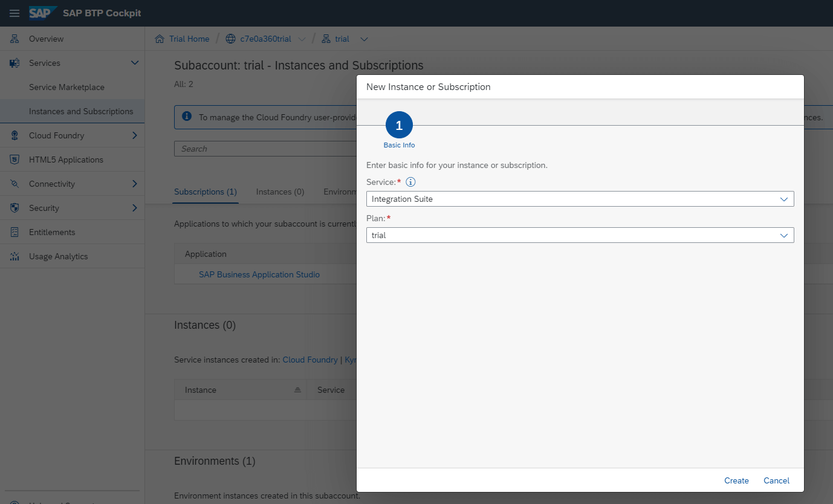Expand the Security sidebar section
This screenshot has height=504, width=833.
(135, 208)
